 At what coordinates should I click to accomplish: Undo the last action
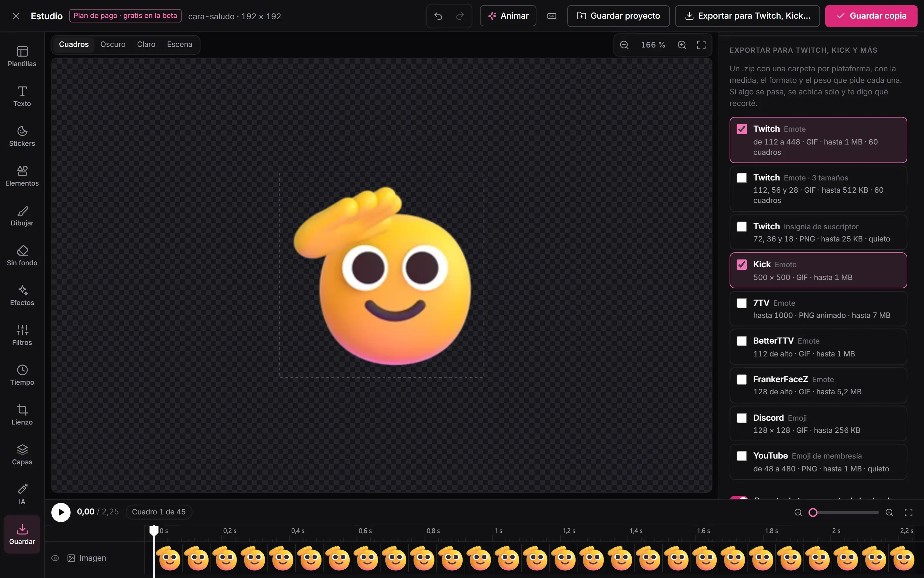438,16
